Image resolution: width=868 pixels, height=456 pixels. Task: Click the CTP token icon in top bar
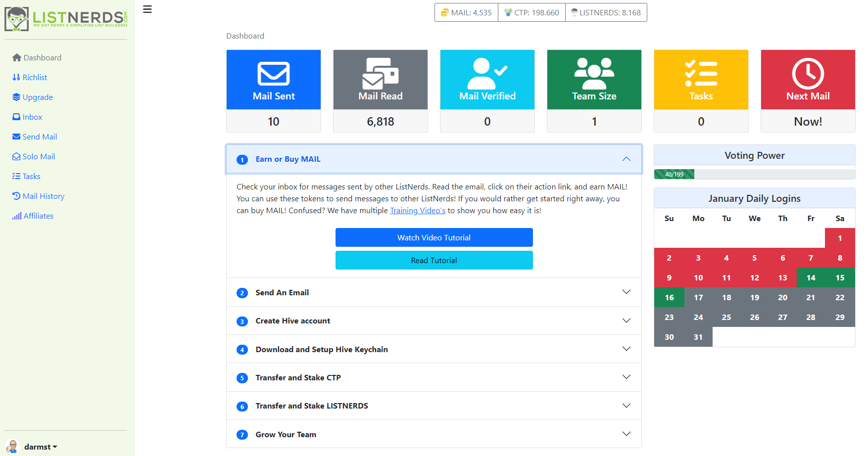508,12
